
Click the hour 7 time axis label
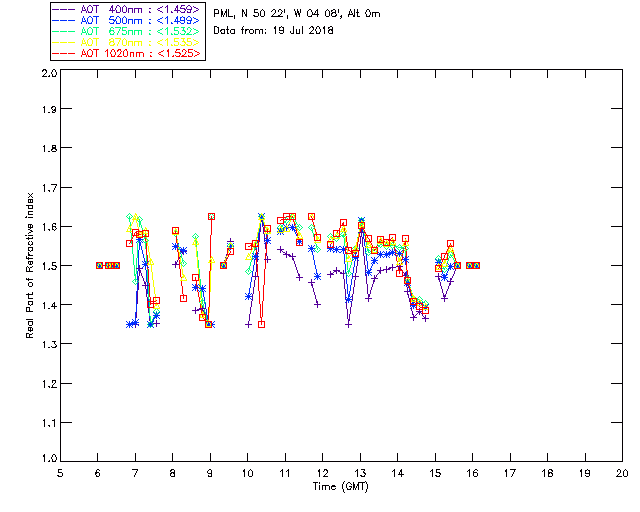click(x=135, y=473)
